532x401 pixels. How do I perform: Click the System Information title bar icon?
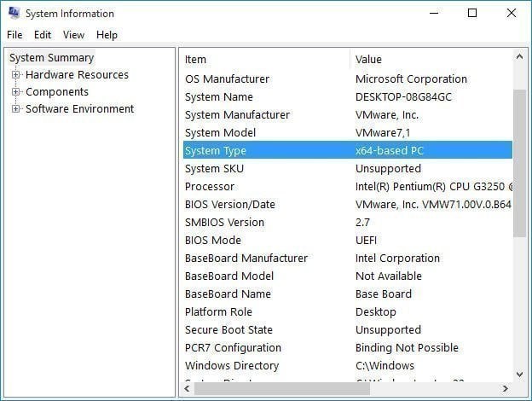(13, 14)
